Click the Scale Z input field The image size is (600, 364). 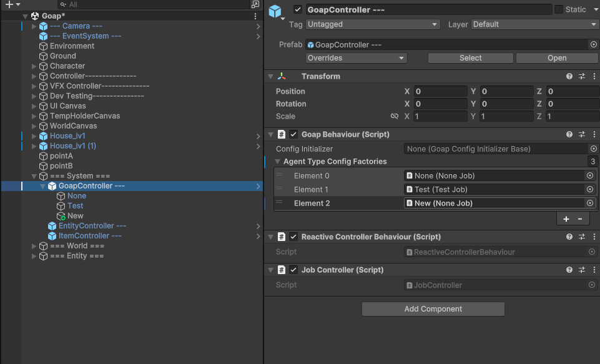coord(573,116)
